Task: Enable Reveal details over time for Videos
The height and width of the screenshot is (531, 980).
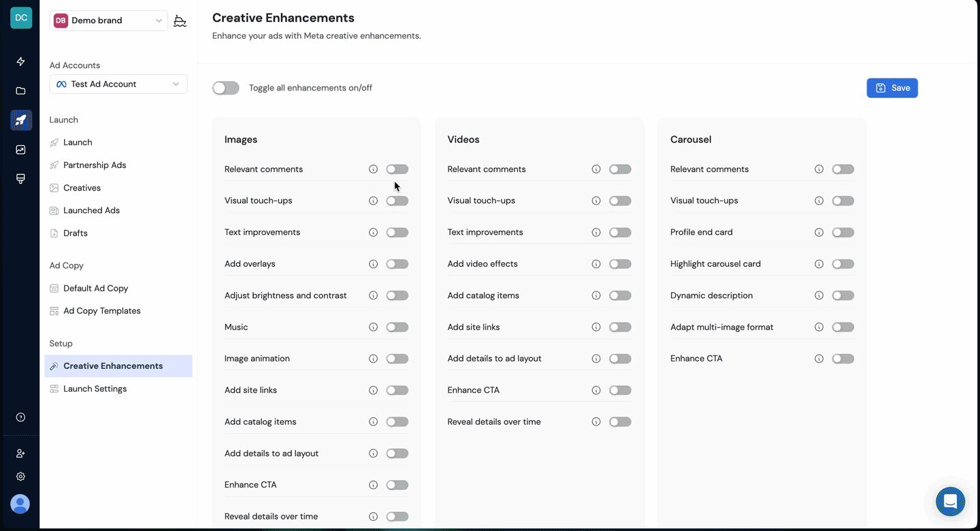Action: tap(620, 422)
